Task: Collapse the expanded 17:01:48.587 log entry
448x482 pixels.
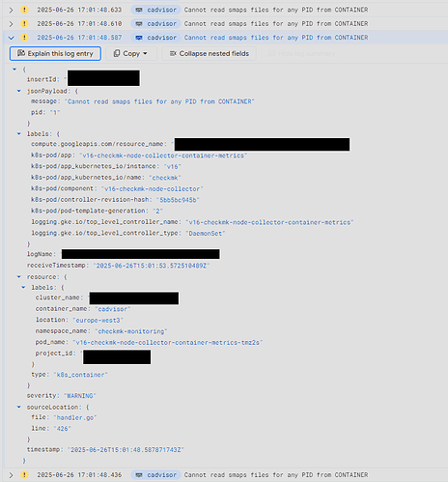Action: pyautogui.click(x=11, y=38)
